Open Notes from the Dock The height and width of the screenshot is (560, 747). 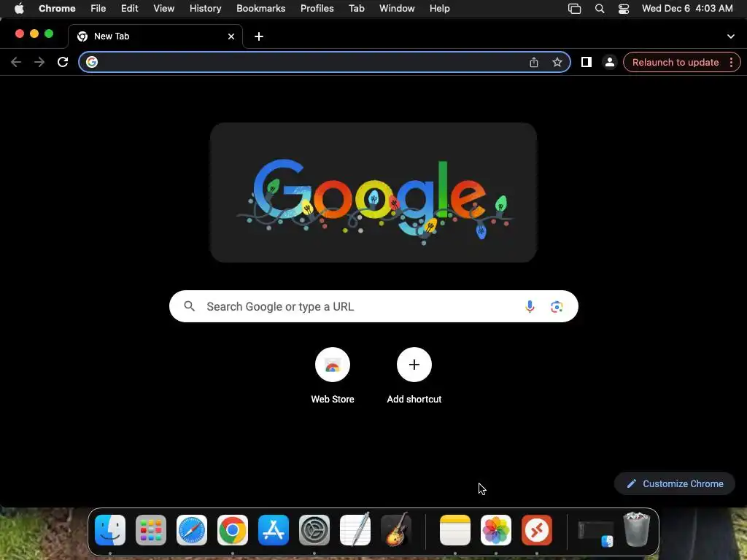[x=455, y=530]
